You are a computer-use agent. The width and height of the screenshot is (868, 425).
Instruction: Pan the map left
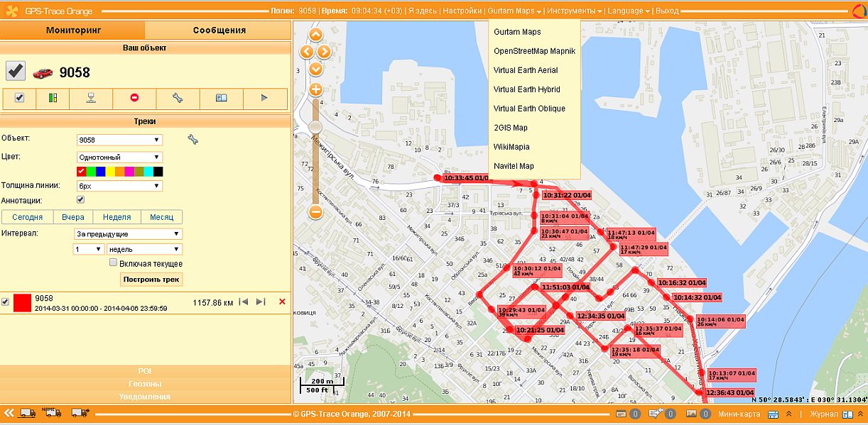click(307, 52)
